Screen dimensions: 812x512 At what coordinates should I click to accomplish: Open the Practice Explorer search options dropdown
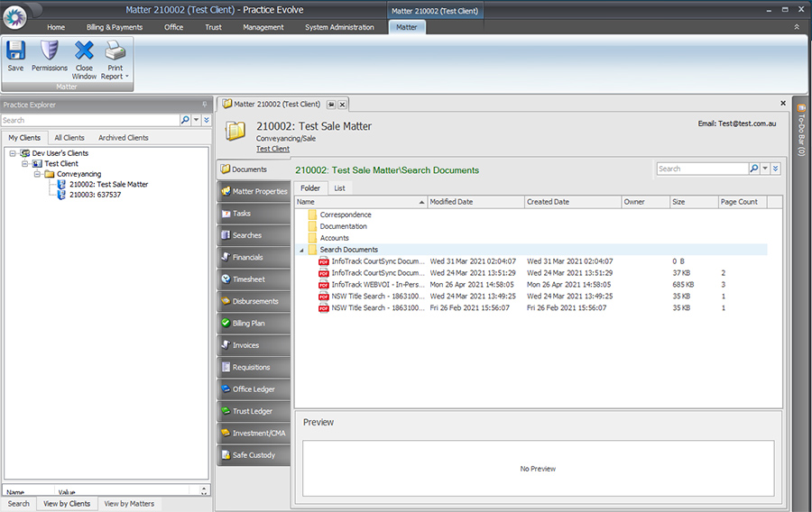click(x=197, y=120)
